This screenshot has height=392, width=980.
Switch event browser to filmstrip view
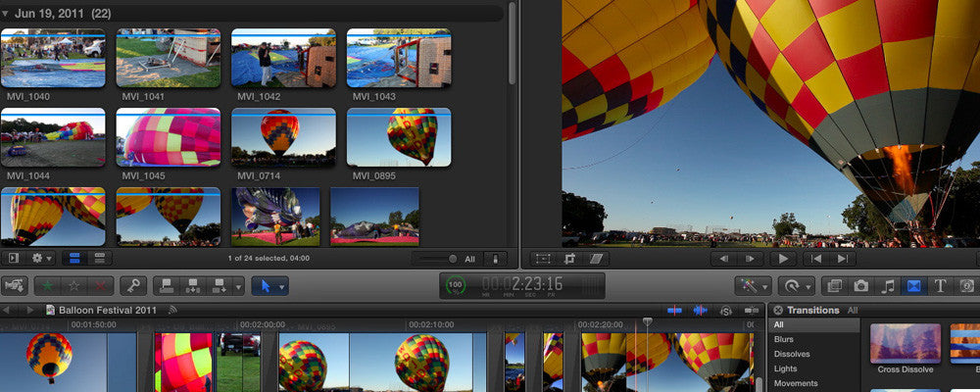[x=73, y=259]
